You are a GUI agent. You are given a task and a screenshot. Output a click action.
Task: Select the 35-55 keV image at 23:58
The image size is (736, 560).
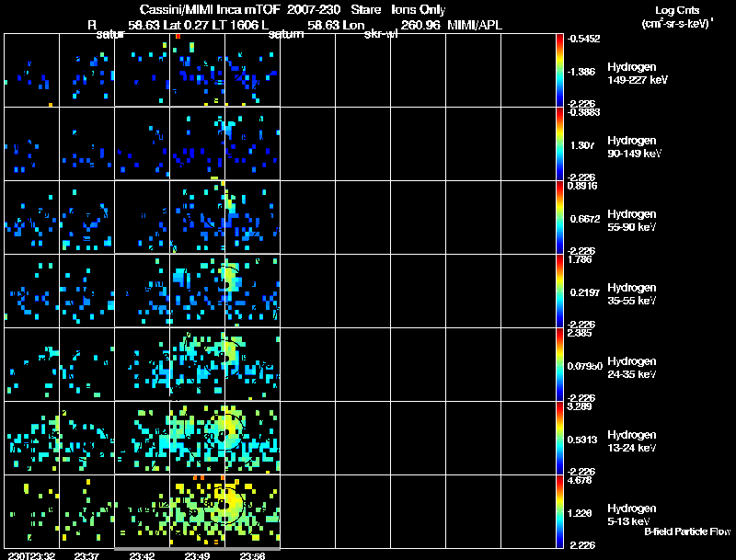(252, 291)
